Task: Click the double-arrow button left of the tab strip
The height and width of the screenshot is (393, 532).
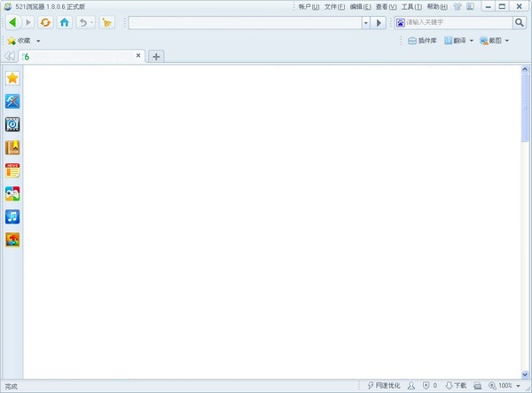Action: (x=10, y=56)
